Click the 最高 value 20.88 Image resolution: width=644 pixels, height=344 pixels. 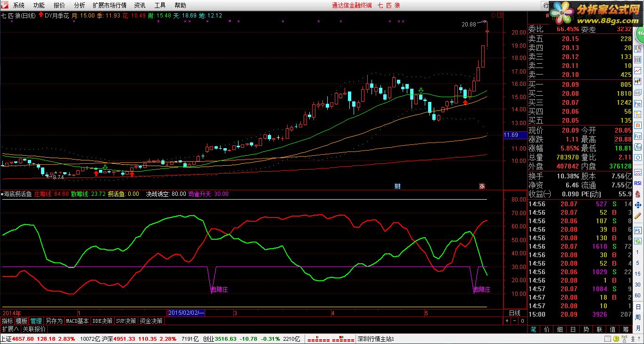[x=623, y=139]
